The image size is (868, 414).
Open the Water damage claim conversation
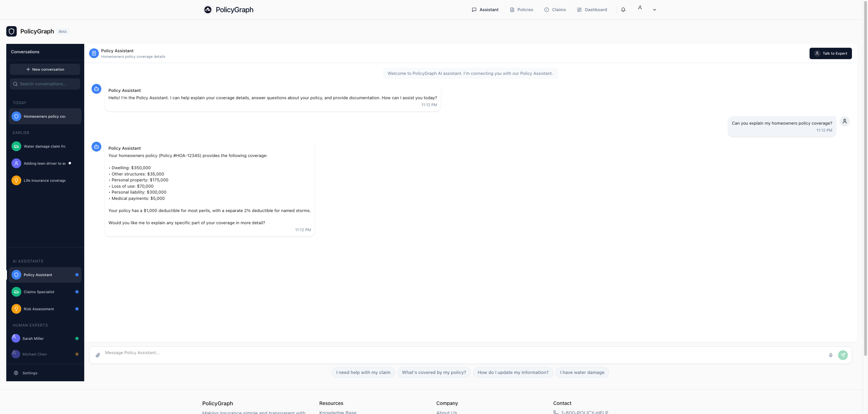(x=45, y=146)
